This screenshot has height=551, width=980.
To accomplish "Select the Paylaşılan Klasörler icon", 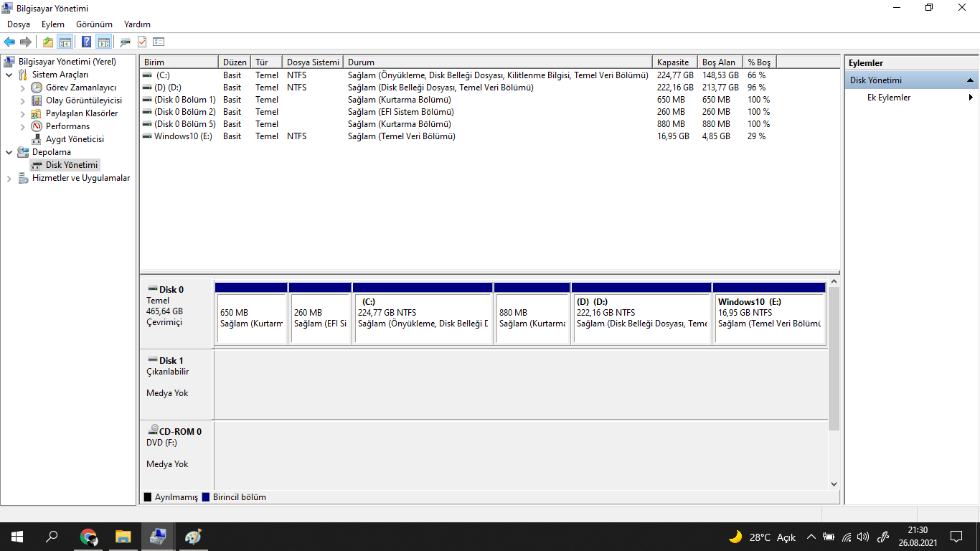I will tap(37, 113).
